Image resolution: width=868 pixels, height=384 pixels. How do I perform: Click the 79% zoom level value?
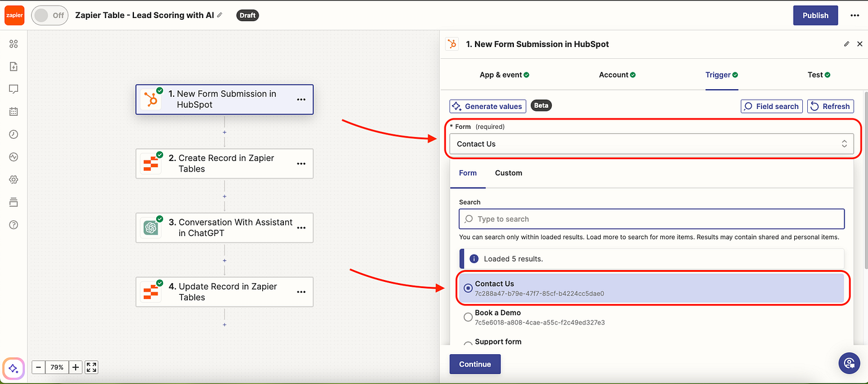point(57,367)
